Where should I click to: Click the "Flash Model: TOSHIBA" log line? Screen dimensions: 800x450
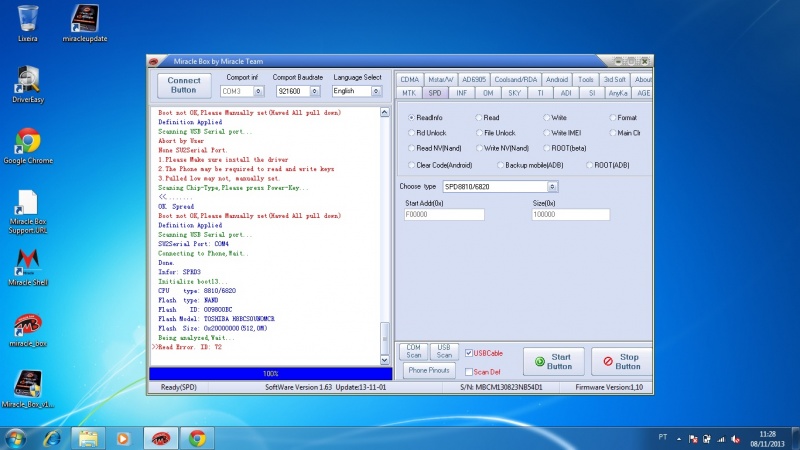pos(216,319)
